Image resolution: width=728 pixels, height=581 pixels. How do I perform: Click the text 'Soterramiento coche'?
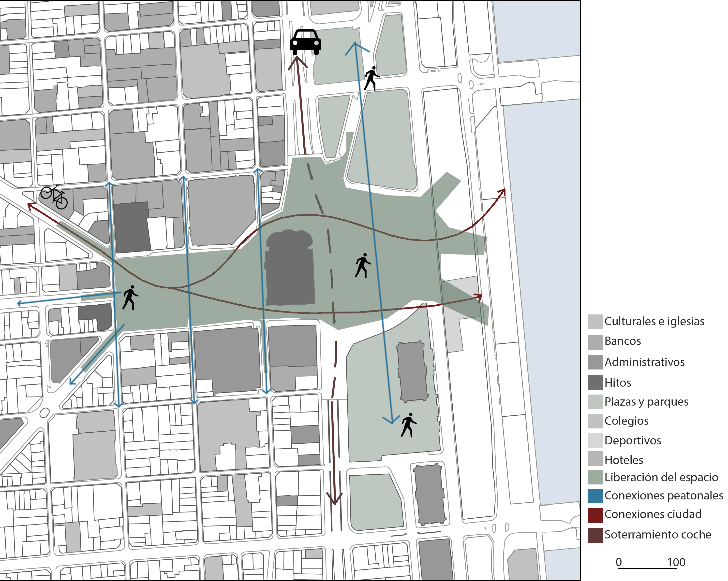coord(658,535)
